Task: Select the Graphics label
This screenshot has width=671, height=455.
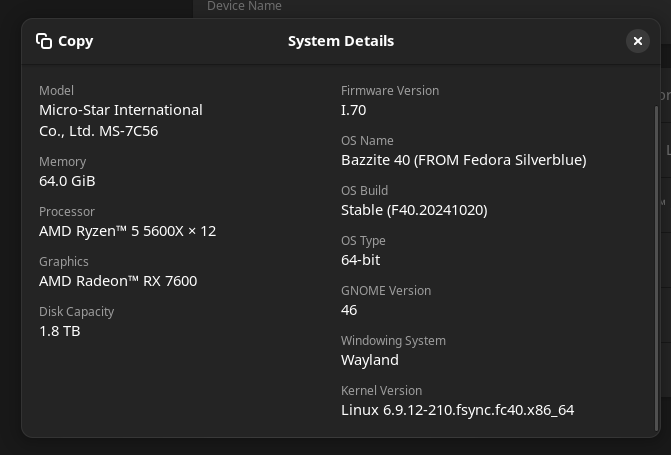Action: (x=64, y=262)
